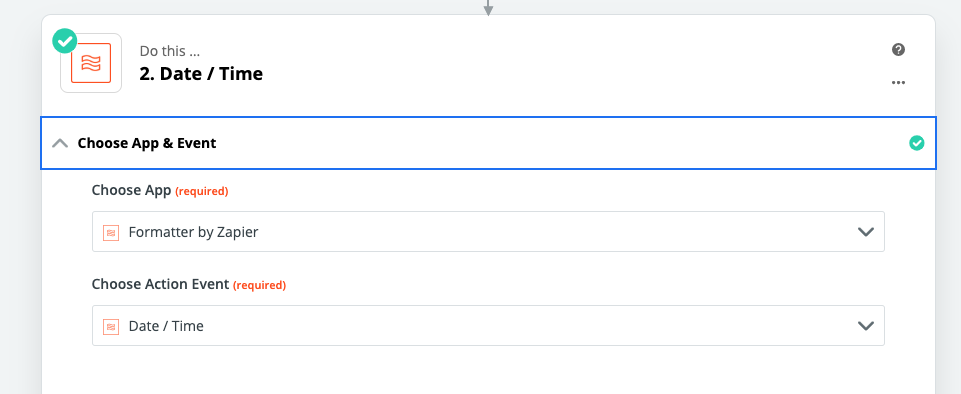Click the green check in Choose App & Event header
961x394 pixels.
point(916,143)
